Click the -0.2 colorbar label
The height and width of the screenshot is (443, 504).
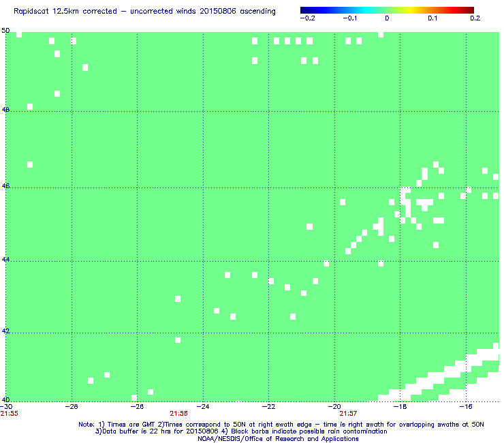[307, 18]
